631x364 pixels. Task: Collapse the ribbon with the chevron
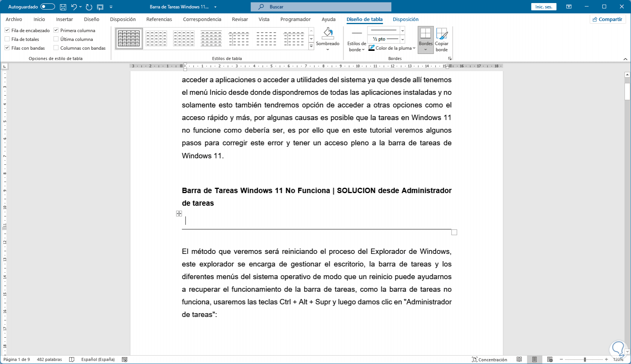(x=626, y=59)
